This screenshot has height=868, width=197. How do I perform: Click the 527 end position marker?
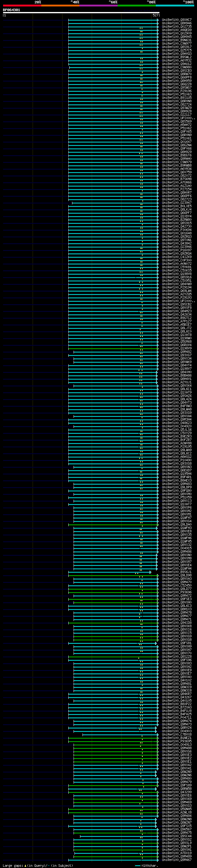point(155,15)
